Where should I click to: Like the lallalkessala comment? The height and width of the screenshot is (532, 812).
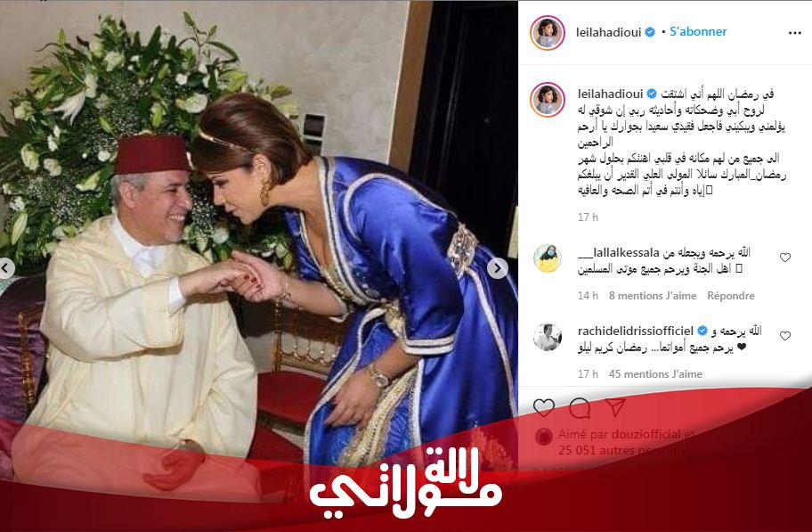click(x=785, y=258)
